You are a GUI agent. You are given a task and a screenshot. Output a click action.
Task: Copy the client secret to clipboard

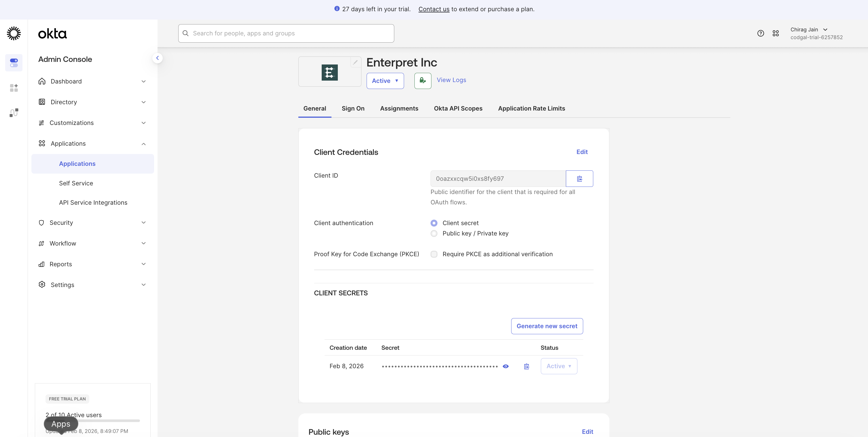526,366
